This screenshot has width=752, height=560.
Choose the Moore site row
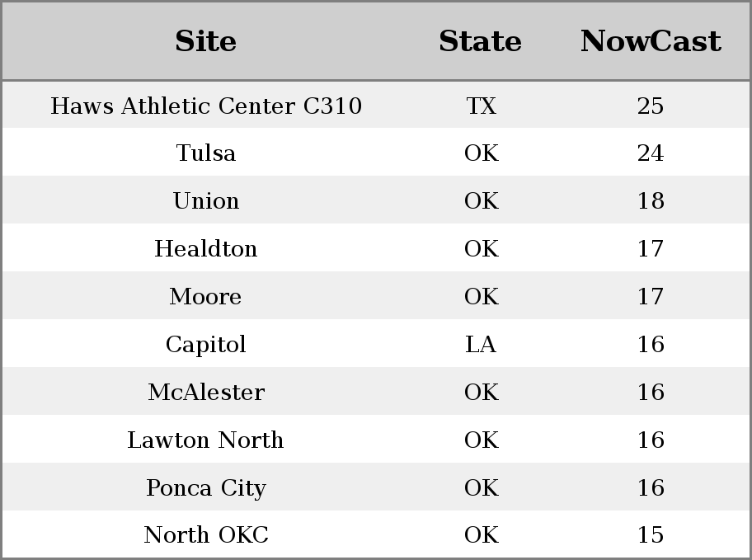376,295
